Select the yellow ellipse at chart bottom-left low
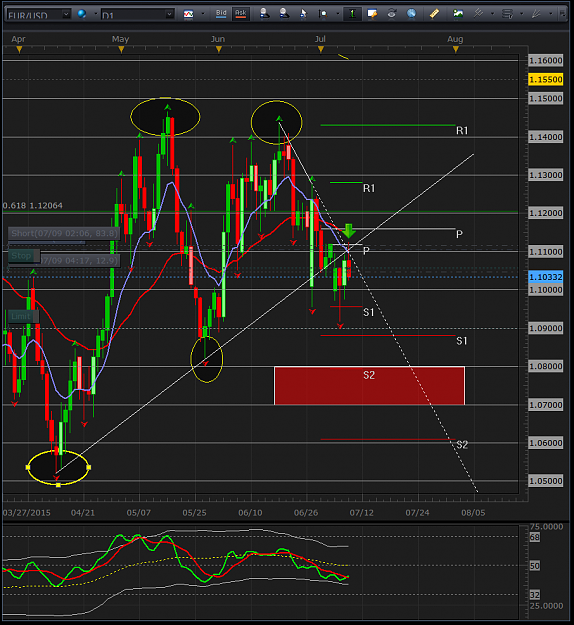This screenshot has width=574, height=625. pos(58,468)
